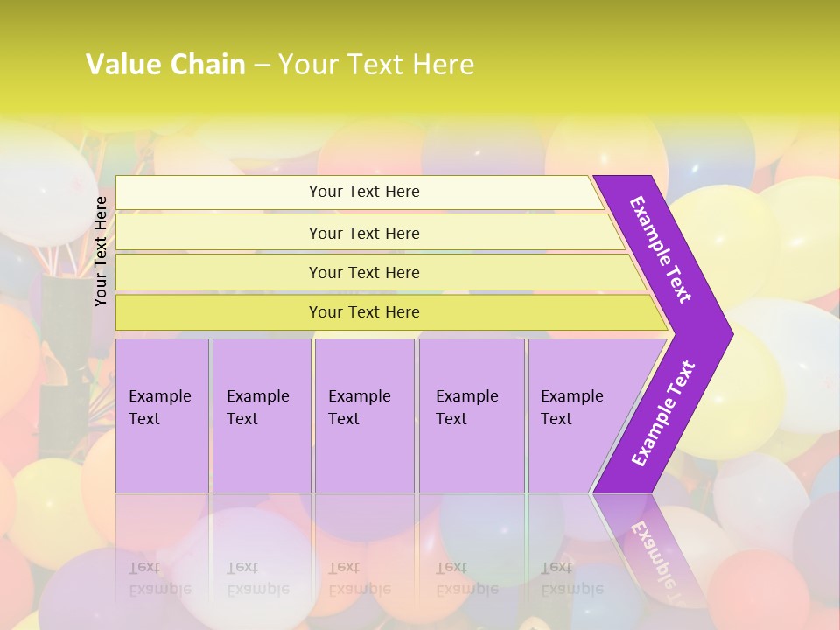
Task: Select the middle lavender "Example Text" box
Action: tap(362, 408)
